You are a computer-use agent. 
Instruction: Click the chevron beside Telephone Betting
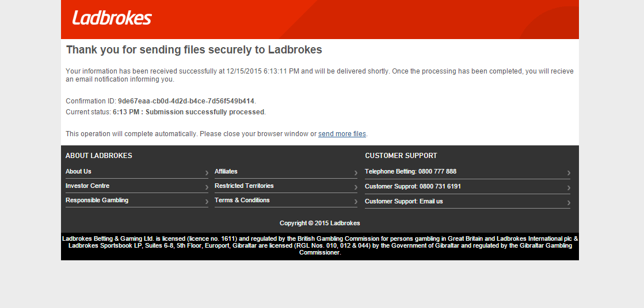569,172
